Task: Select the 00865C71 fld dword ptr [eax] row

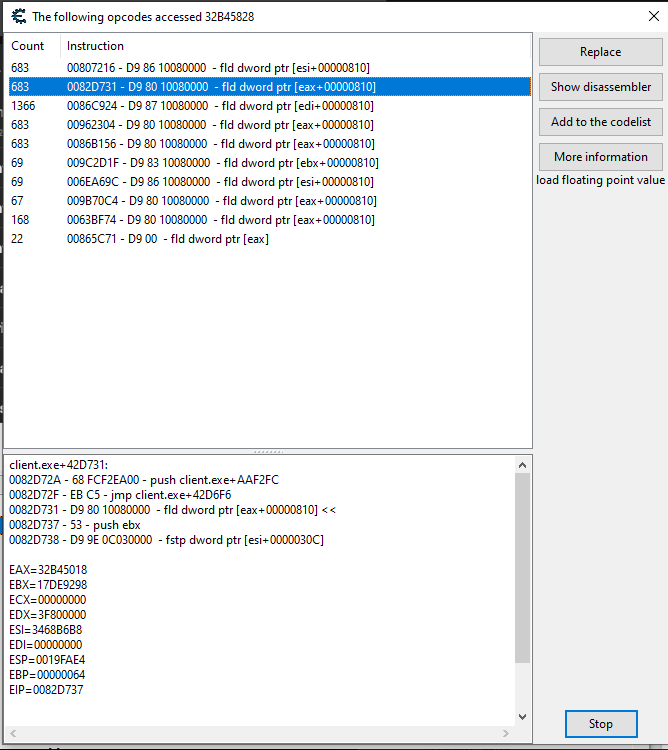Action: coord(270,239)
